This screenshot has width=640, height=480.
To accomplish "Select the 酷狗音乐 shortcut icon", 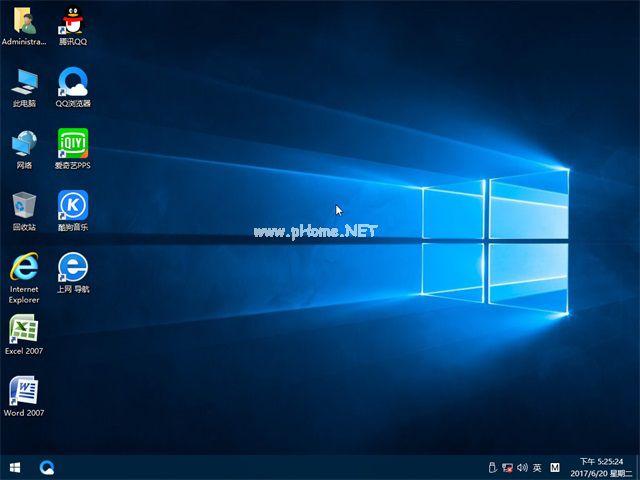I will click(x=73, y=211).
